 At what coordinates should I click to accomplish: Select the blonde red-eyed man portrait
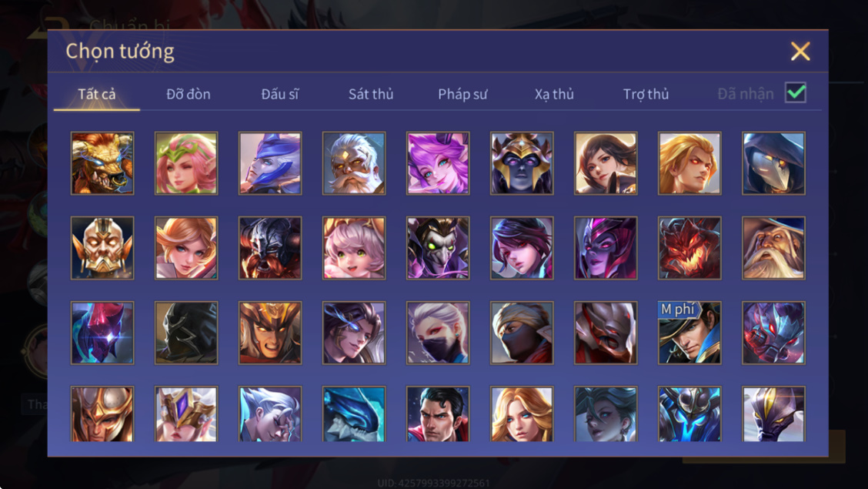[689, 163]
